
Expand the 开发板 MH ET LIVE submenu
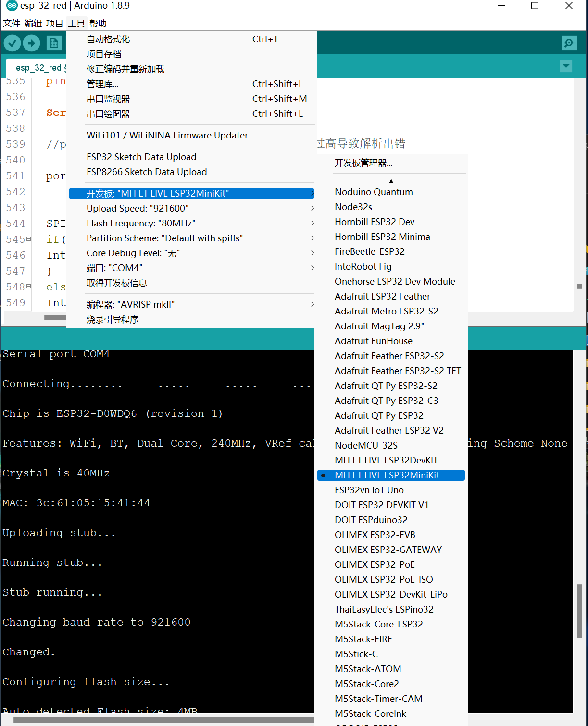pos(191,193)
